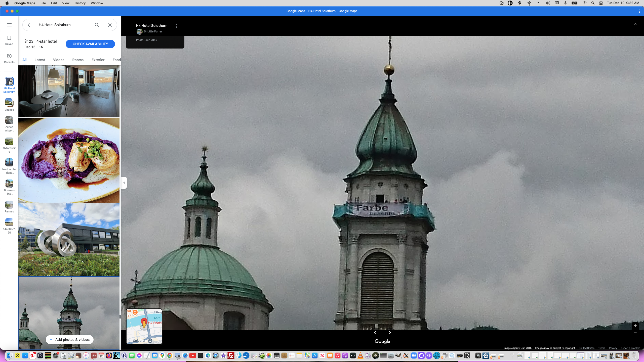Open the minimap of Solothurn

[144, 326]
